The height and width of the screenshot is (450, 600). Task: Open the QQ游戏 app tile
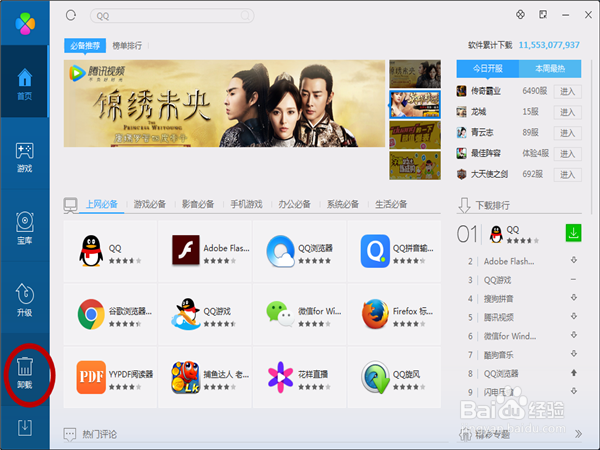tap(205, 314)
